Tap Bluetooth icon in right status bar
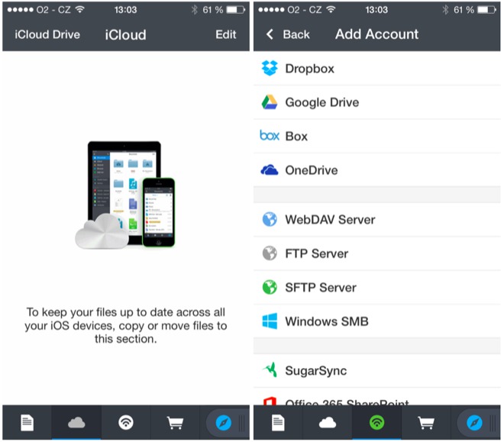504x442 pixels. [445, 10]
